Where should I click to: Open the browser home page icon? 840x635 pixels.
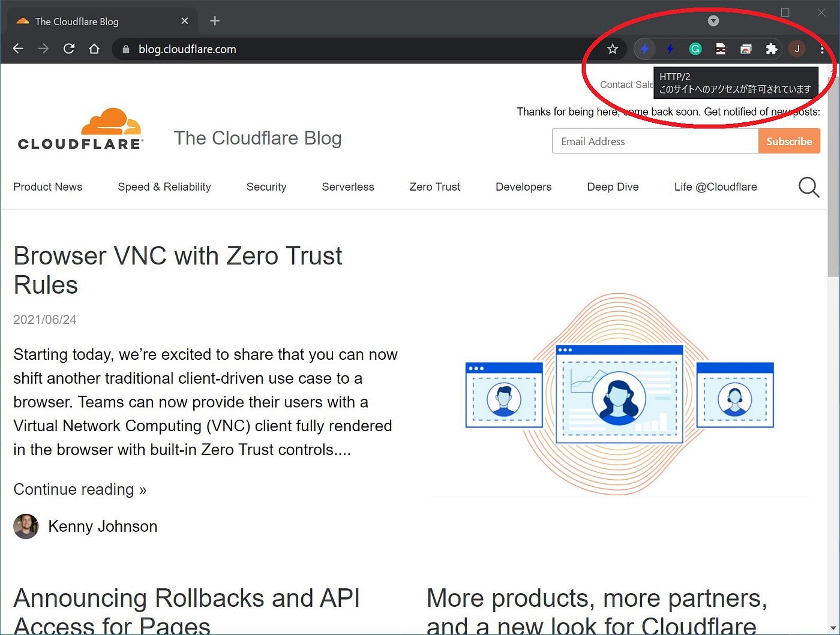click(94, 49)
